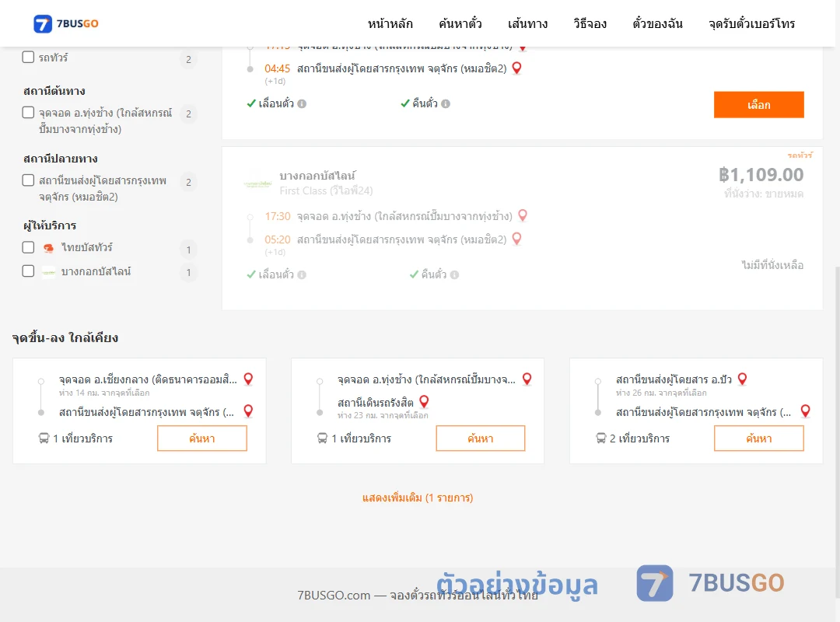The height and width of the screenshot is (622, 840).
Task: Click map pin beside จุดจอด อ.เชียงกลาง
Action: pyautogui.click(x=249, y=379)
